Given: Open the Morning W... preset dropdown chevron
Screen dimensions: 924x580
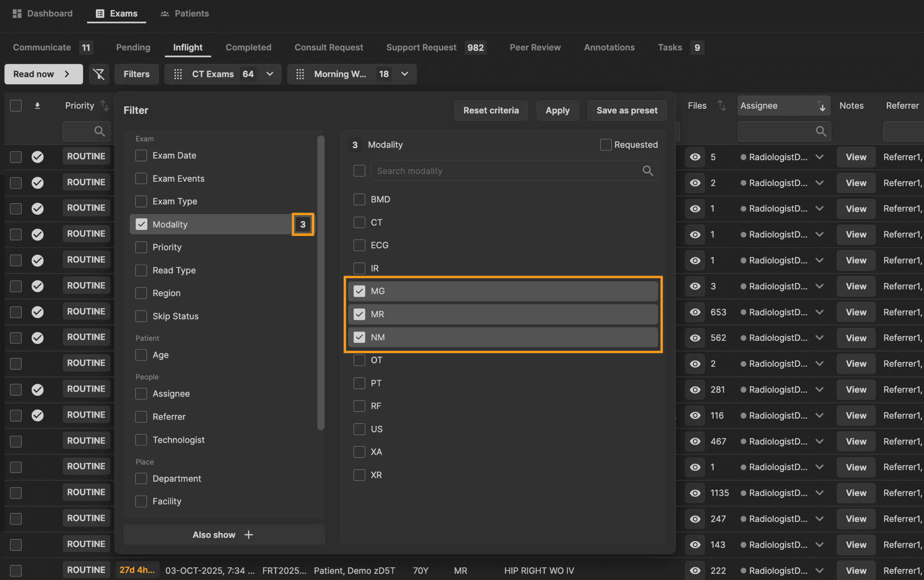Looking at the screenshot, I should (404, 74).
